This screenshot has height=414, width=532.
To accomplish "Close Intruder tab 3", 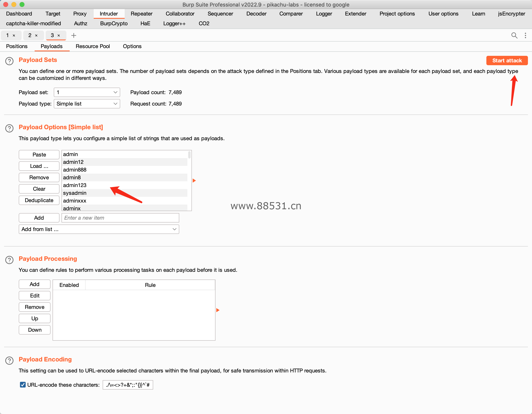I will point(59,36).
